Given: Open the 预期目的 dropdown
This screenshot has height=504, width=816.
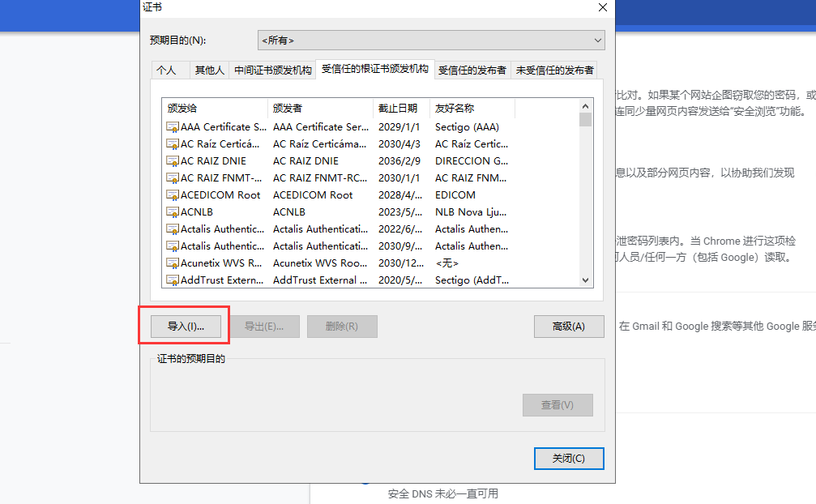Looking at the screenshot, I should (431, 40).
